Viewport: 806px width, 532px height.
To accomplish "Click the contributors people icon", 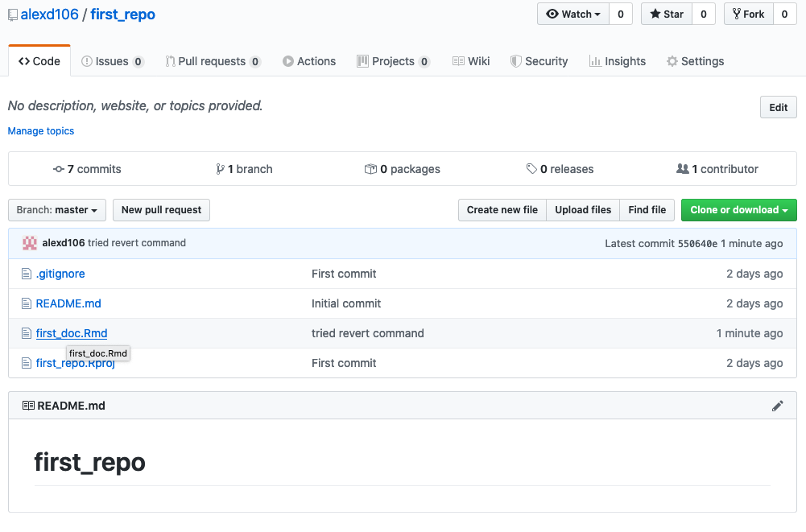I will [x=683, y=169].
